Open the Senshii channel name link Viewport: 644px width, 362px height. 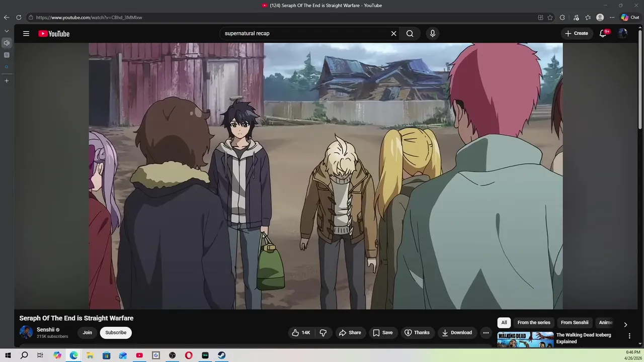click(45, 330)
